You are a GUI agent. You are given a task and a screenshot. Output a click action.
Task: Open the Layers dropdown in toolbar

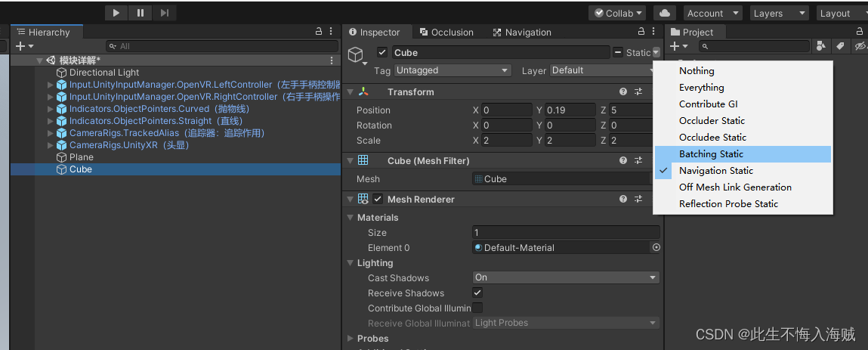click(x=779, y=13)
